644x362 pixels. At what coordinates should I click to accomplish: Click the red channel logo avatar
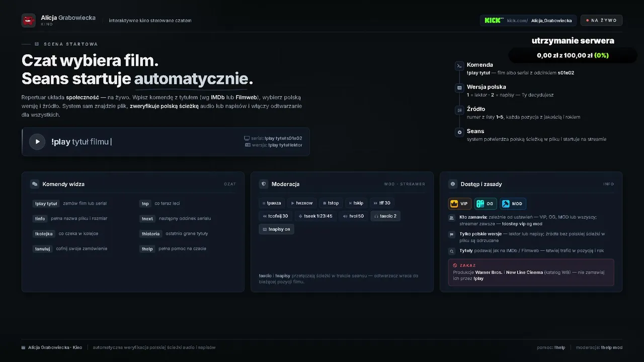point(29,21)
